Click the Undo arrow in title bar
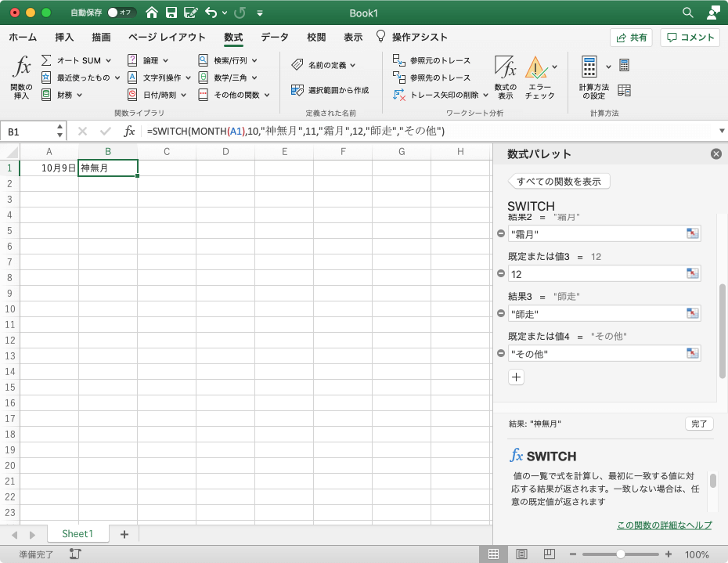This screenshot has height=563, width=728. point(211,13)
